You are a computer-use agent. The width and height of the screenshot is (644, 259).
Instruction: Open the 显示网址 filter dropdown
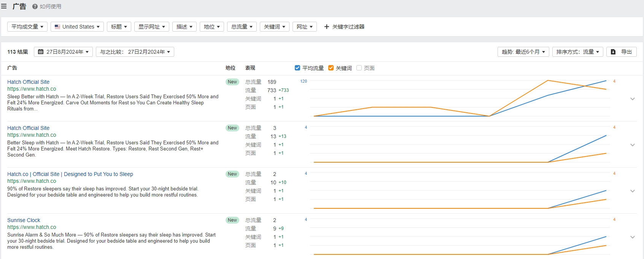pyautogui.click(x=152, y=27)
